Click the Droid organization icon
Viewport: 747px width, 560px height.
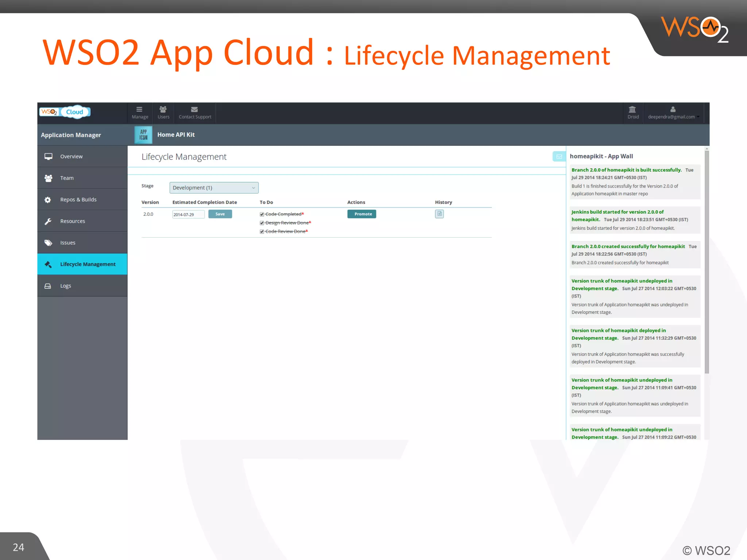(632, 109)
